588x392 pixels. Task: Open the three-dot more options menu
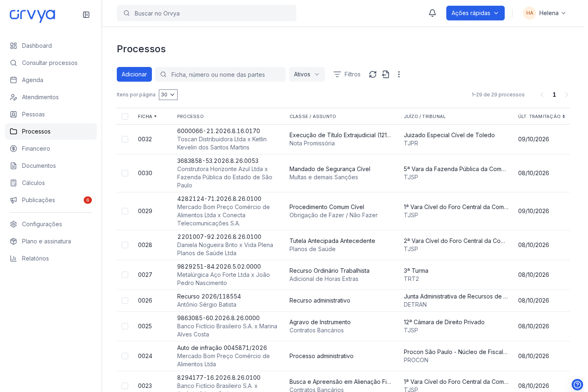coord(399,74)
